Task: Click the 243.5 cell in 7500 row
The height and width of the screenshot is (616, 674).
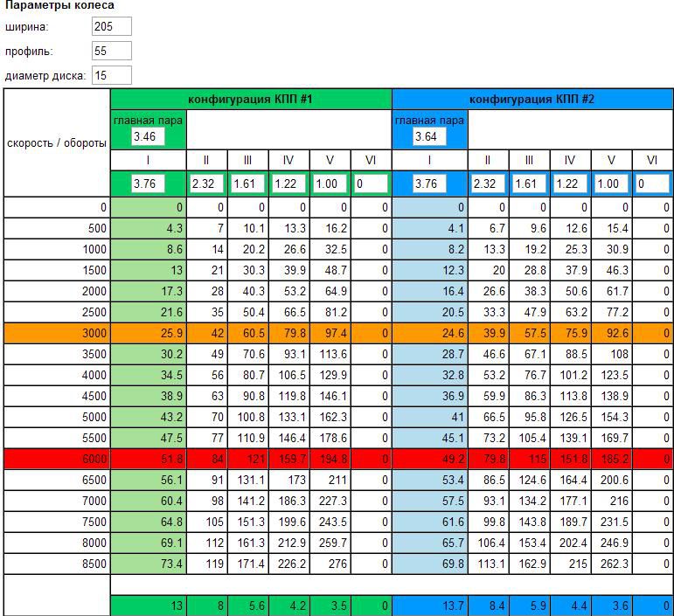Action: point(330,522)
